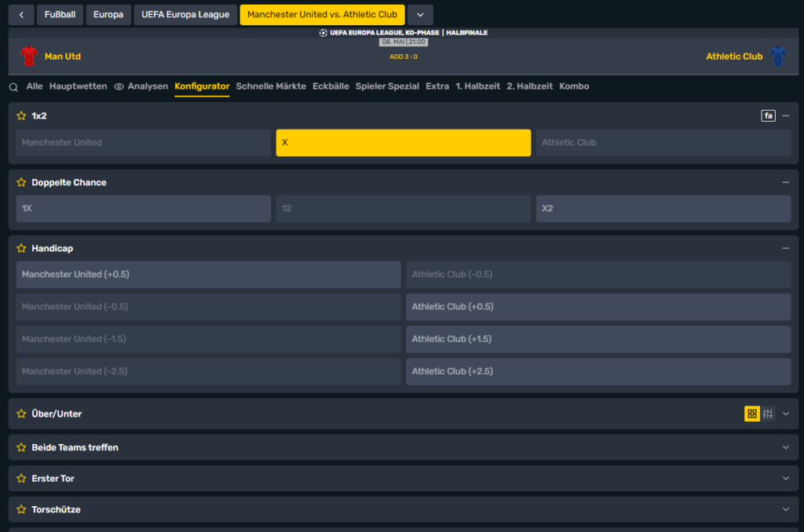Image resolution: width=804 pixels, height=532 pixels.
Task: Select X2 double chance
Action: (x=663, y=209)
